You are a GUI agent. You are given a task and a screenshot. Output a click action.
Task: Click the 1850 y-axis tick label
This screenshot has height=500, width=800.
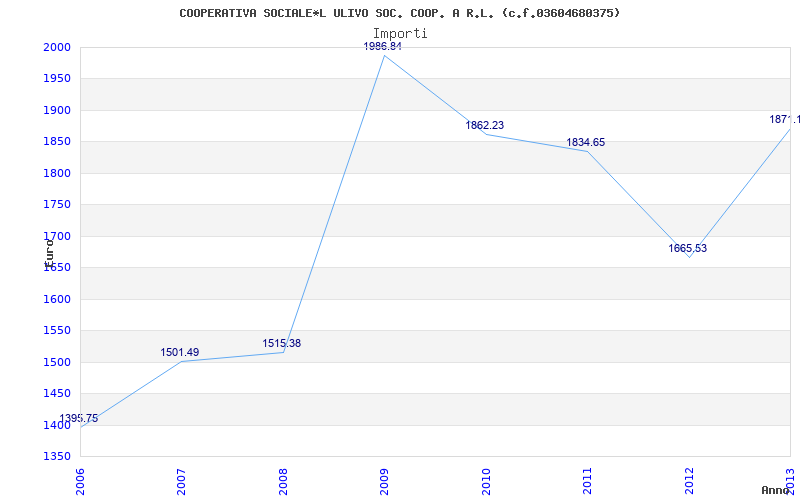58,142
